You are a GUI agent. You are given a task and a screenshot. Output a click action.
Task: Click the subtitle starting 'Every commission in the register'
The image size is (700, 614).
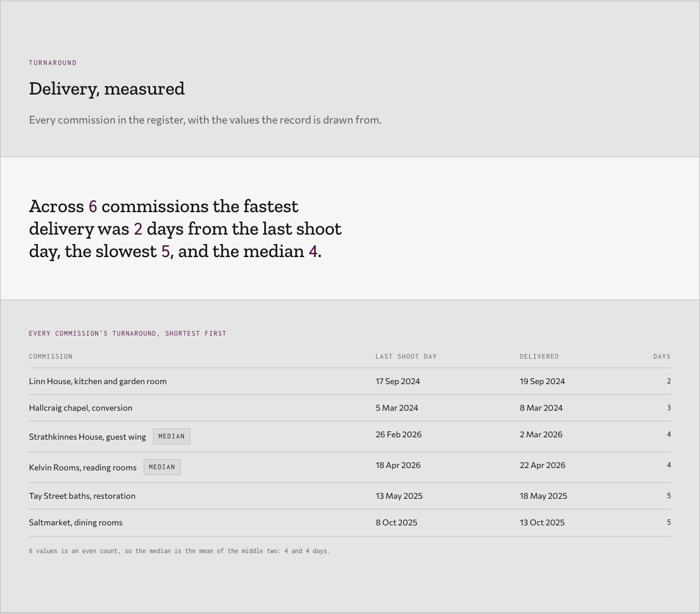[205, 120]
